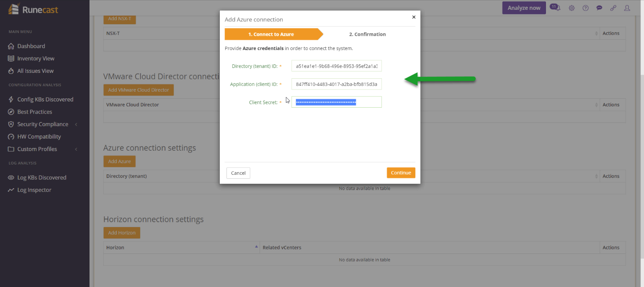Click the Inventory View book icon
The height and width of the screenshot is (287, 644).
click(11, 59)
